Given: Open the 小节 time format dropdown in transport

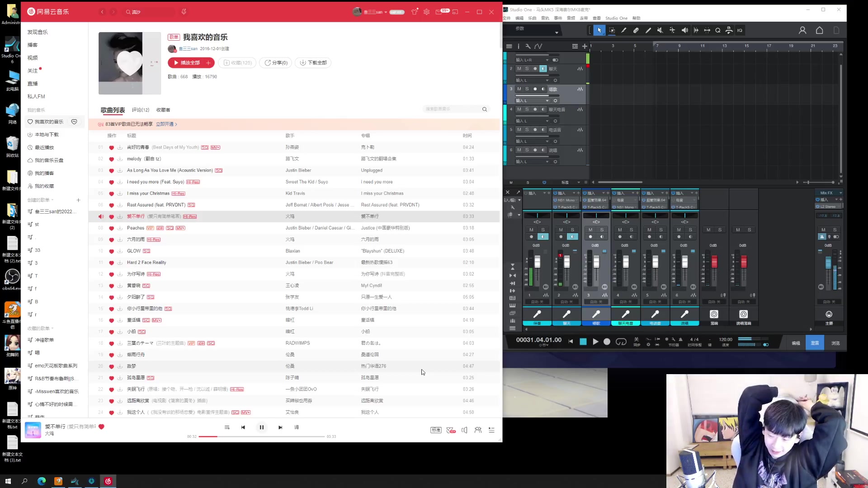Looking at the screenshot, I should coord(543,345).
